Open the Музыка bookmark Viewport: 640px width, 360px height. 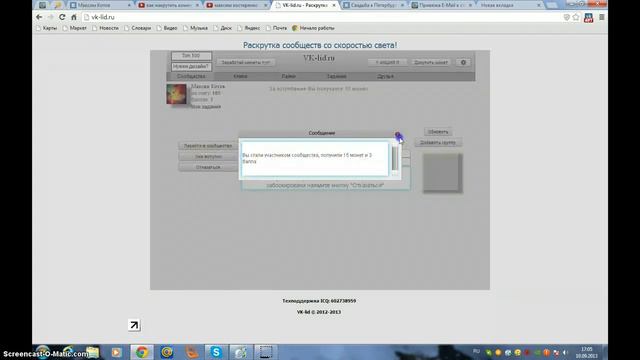coord(195,28)
